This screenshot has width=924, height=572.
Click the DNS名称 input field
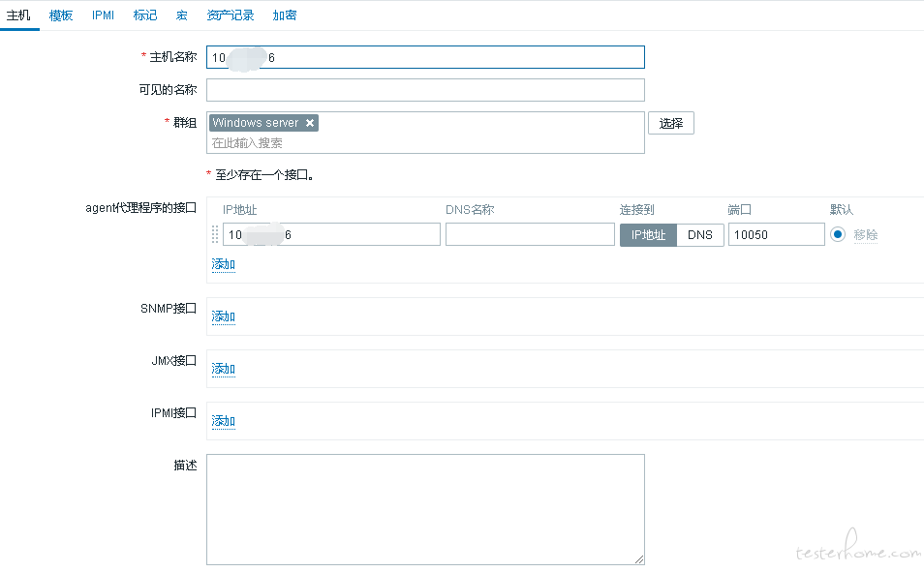click(530, 234)
